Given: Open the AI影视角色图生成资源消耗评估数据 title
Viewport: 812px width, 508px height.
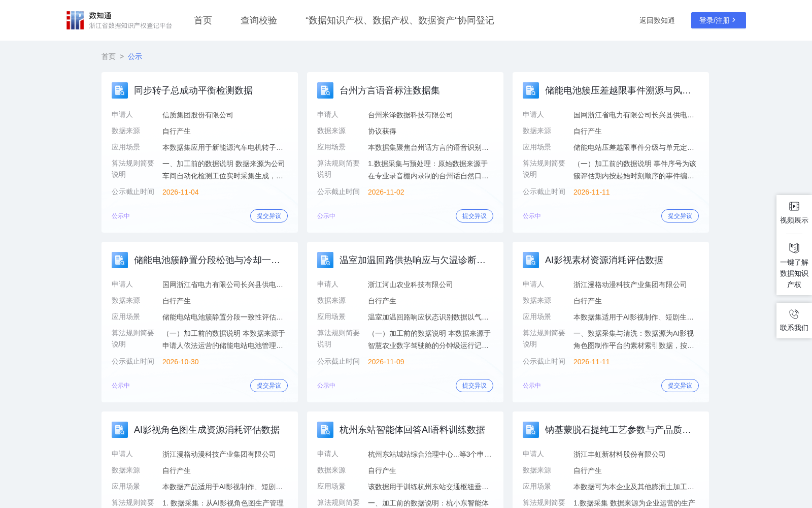Looking at the screenshot, I should (207, 430).
